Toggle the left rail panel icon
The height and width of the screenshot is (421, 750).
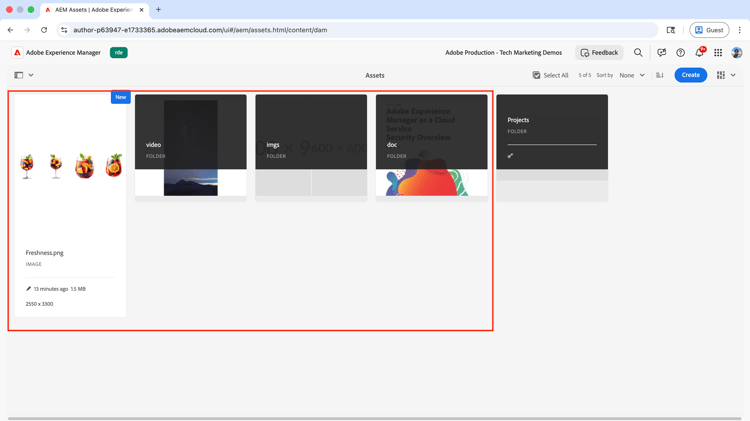[x=19, y=75]
